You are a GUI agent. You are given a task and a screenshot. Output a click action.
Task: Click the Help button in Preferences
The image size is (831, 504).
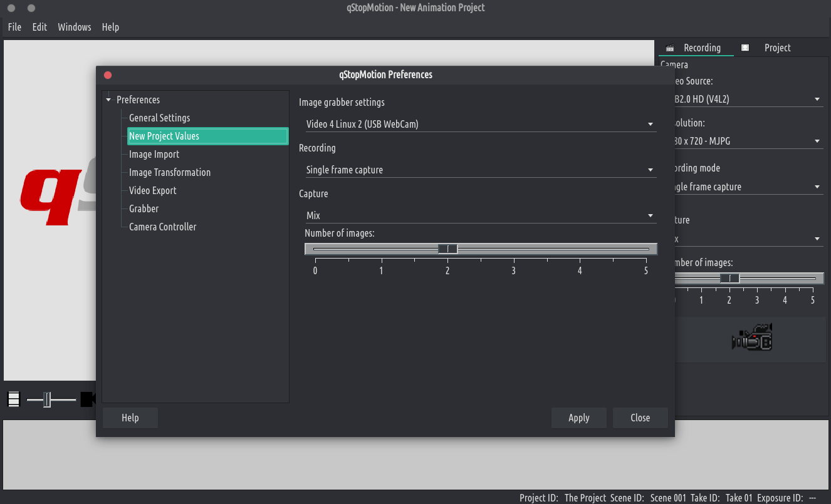130,418
